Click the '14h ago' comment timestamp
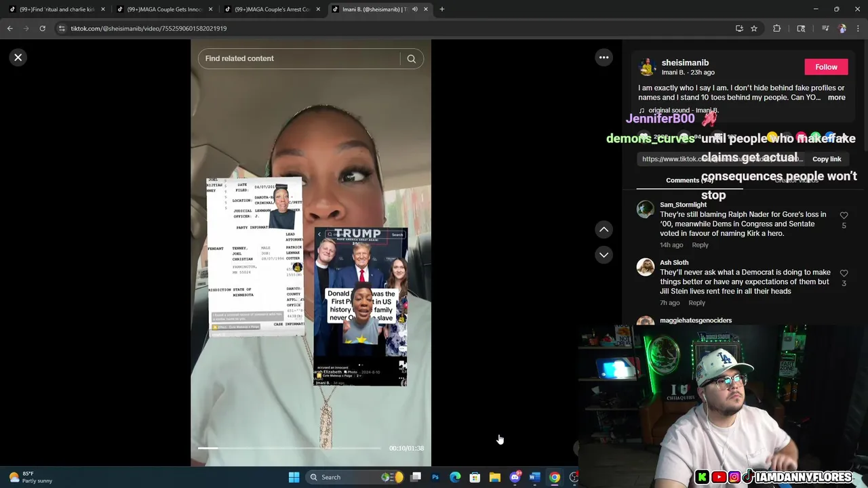 671,245
